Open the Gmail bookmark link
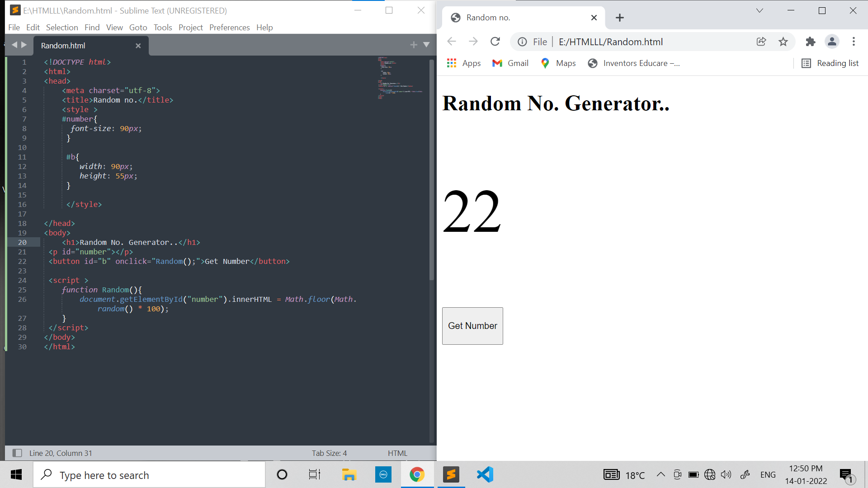 [510, 63]
